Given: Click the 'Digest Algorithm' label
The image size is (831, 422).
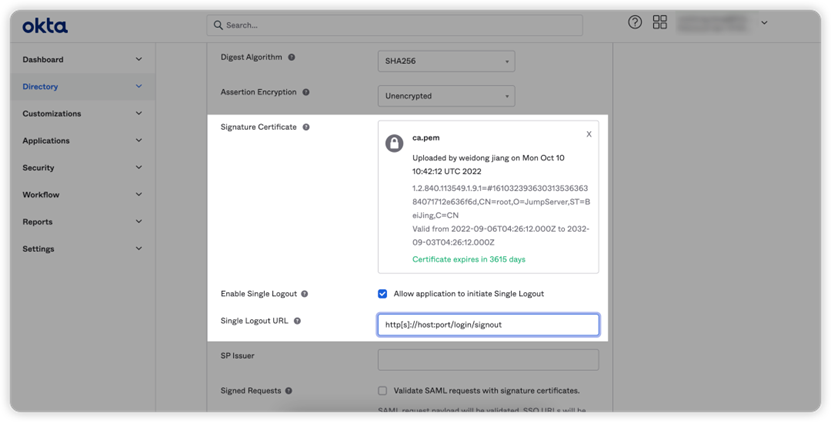Looking at the screenshot, I should pyautogui.click(x=251, y=57).
